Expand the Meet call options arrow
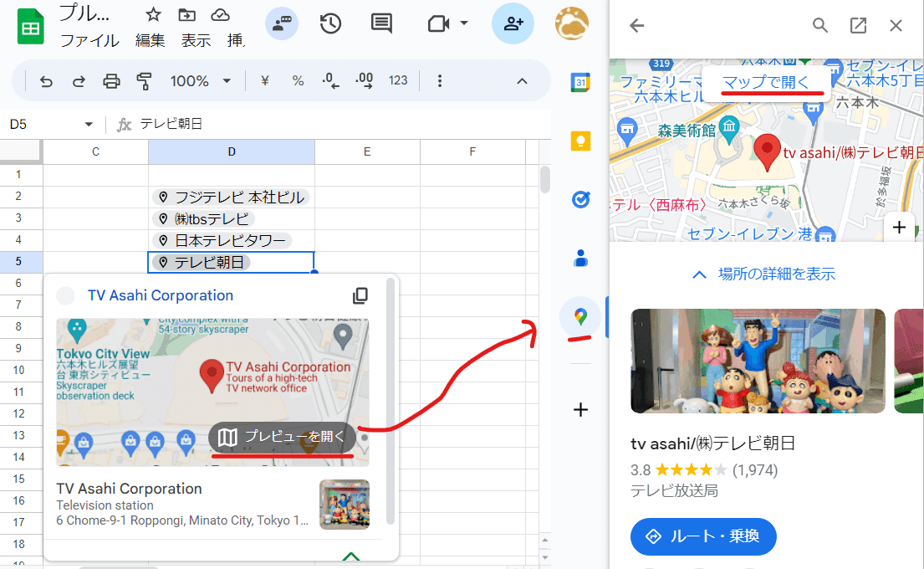 click(x=464, y=23)
